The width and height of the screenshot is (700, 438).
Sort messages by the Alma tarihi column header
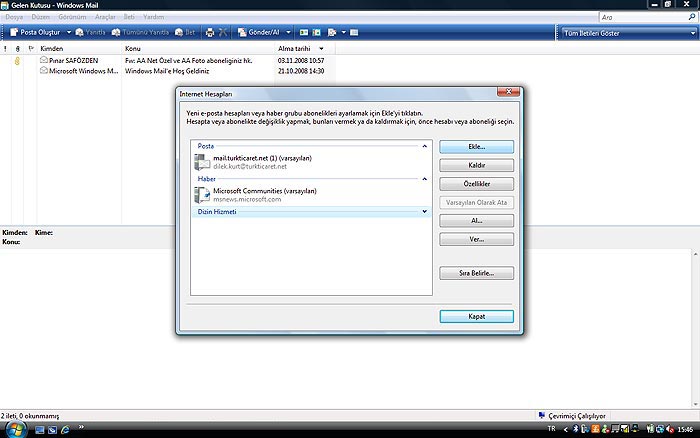305,48
